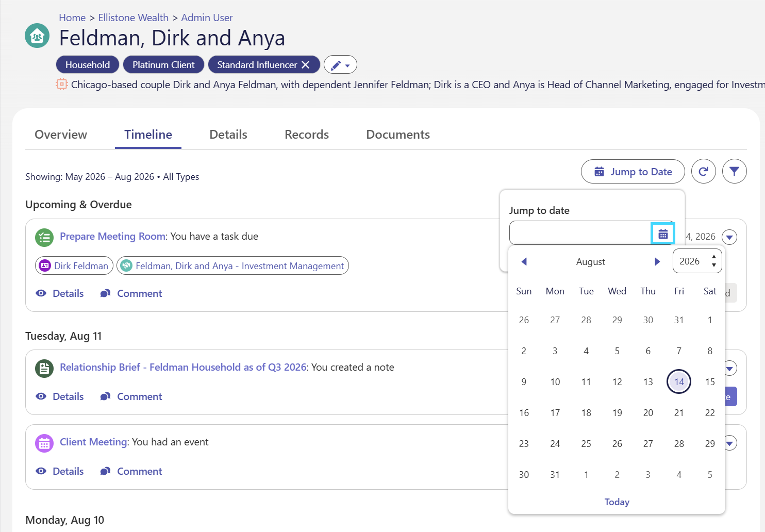Screen dimensions: 765x532
Task: Open the Prepare Meeting Room link
Action: pos(113,237)
